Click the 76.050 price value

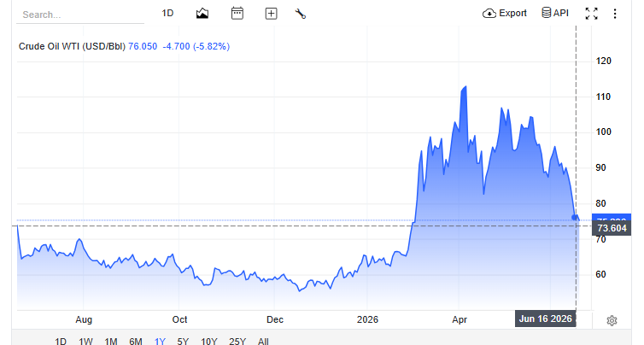tap(143, 46)
